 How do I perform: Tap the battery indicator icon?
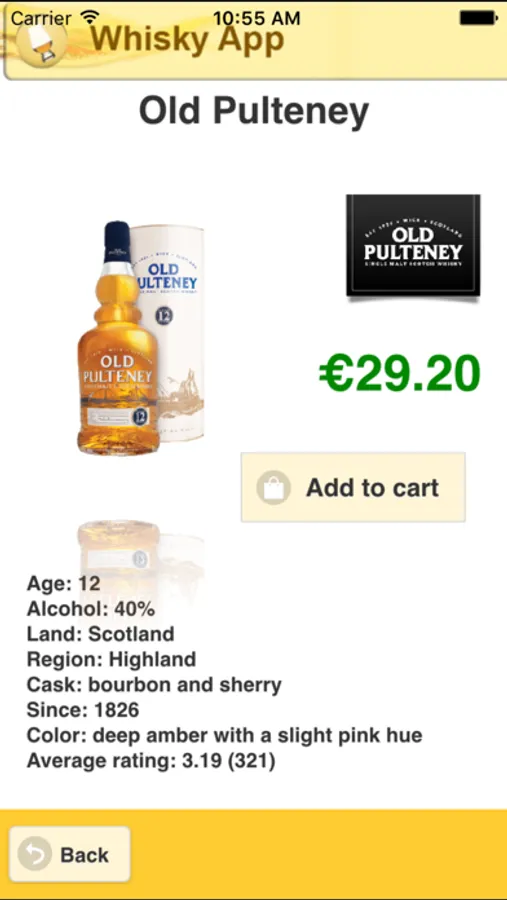pyautogui.click(x=478, y=18)
